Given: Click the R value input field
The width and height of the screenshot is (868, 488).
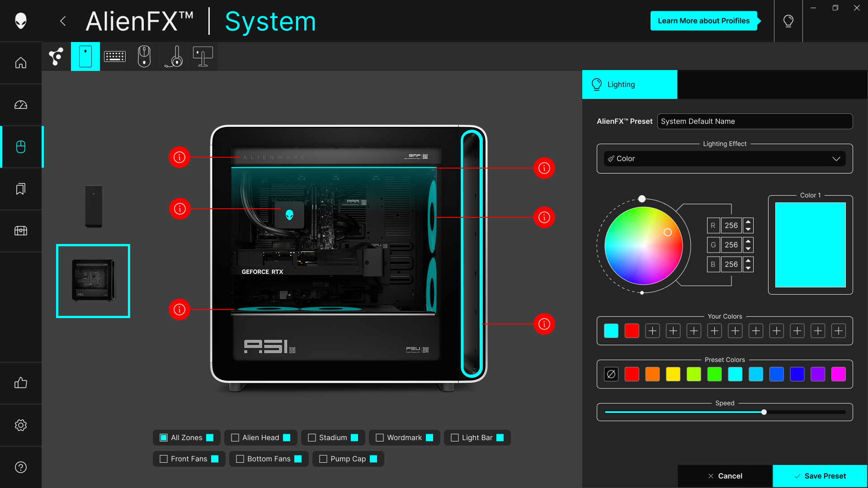Looking at the screenshot, I should click(731, 225).
